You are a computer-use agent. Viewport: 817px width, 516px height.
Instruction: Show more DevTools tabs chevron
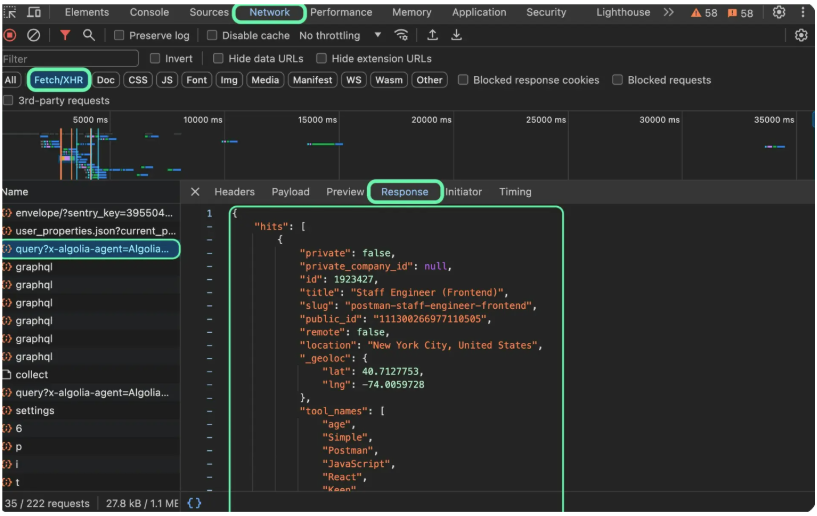[x=669, y=13]
